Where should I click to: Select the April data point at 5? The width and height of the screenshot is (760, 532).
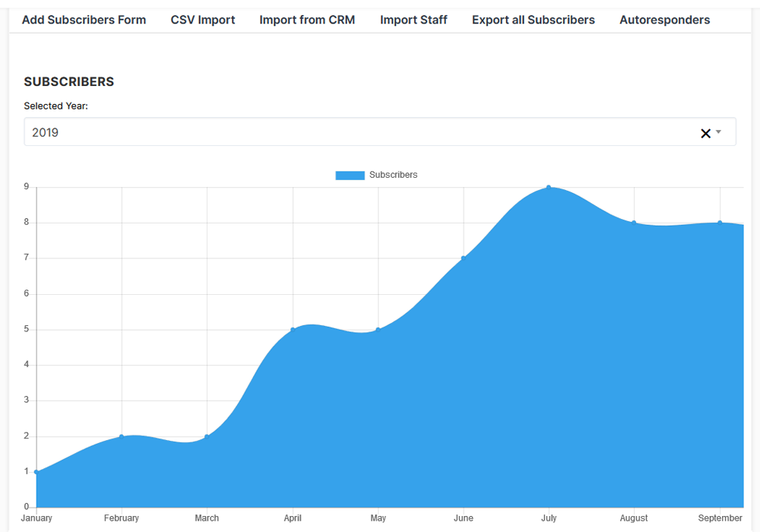(293, 330)
